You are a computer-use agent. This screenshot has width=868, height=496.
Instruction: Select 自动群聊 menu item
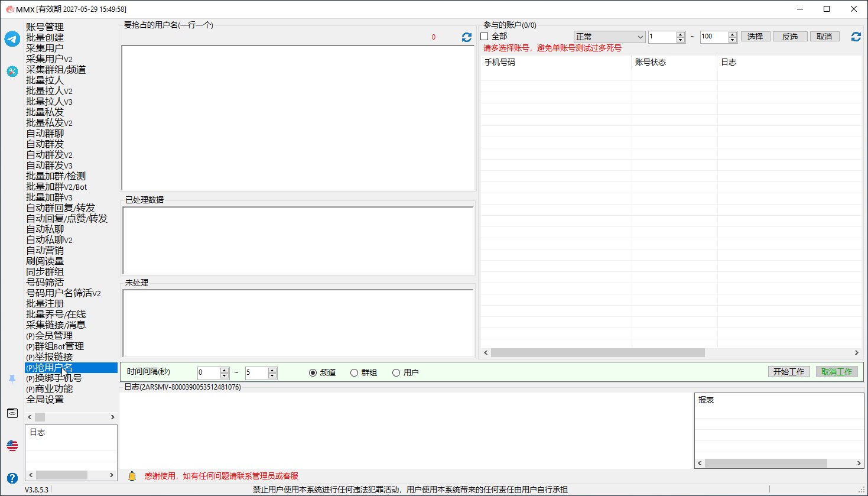[x=45, y=134]
